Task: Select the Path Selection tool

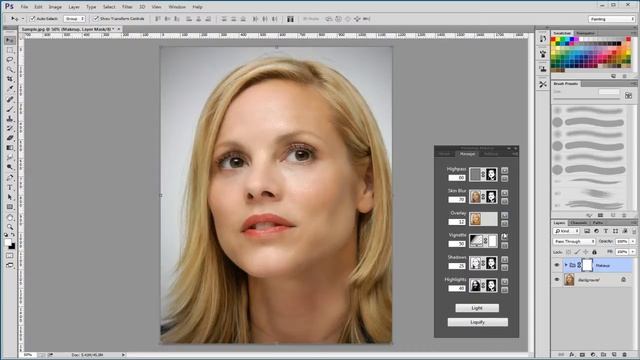Action: tap(10, 197)
